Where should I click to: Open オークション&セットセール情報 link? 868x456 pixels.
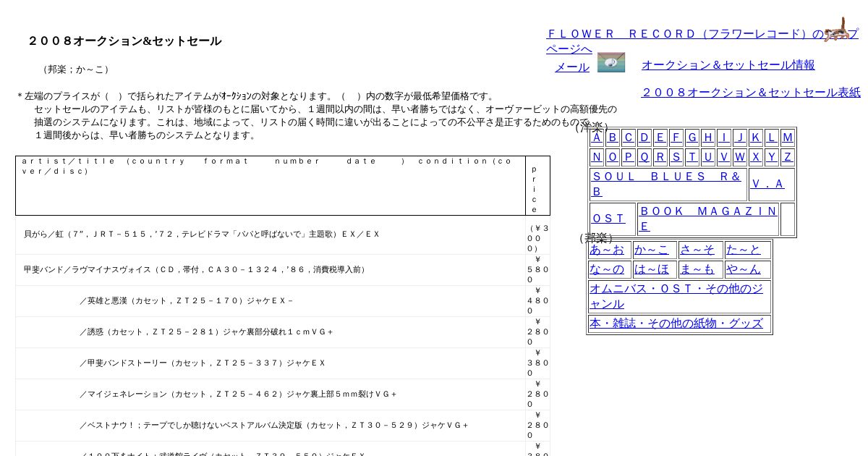click(x=728, y=65)
